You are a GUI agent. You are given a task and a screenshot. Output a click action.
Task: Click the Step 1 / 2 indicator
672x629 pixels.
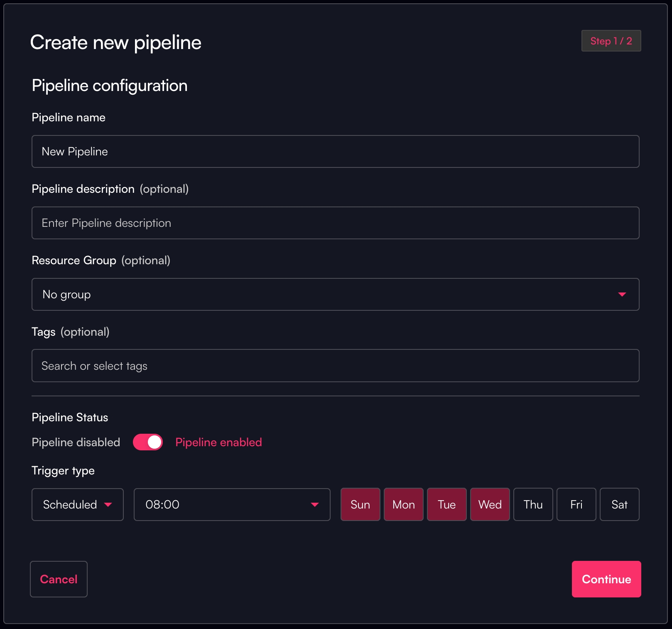pyautogui.click(x=611, y=41)
